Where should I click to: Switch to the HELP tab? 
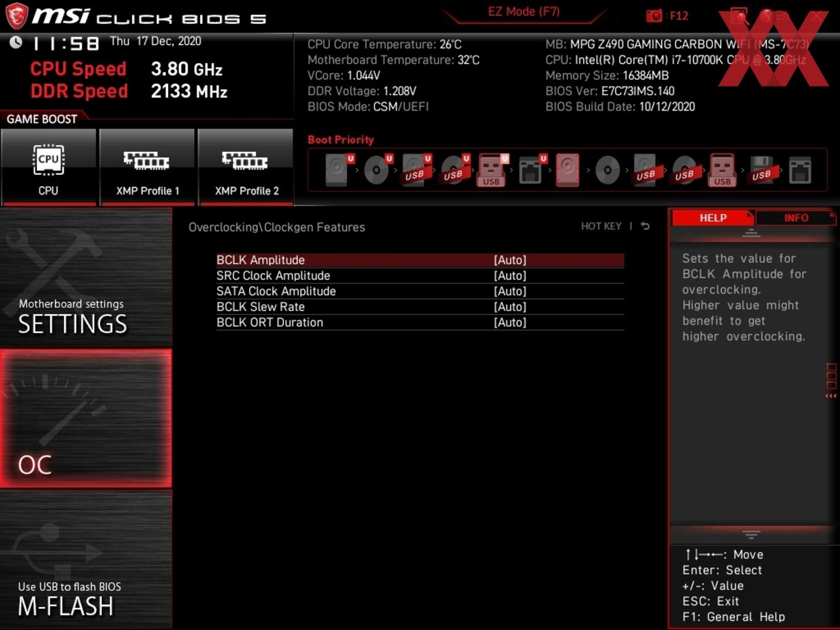tap(713, 217)
